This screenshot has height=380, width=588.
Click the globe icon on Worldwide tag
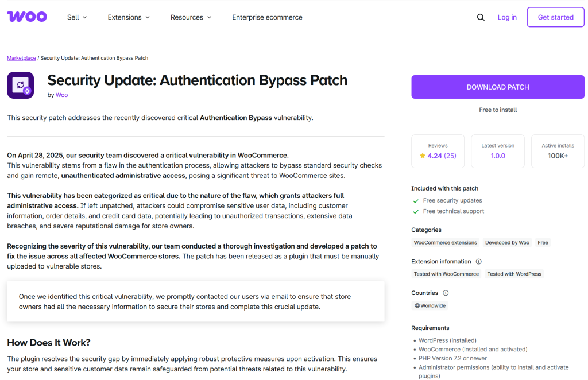click(417, 305)
